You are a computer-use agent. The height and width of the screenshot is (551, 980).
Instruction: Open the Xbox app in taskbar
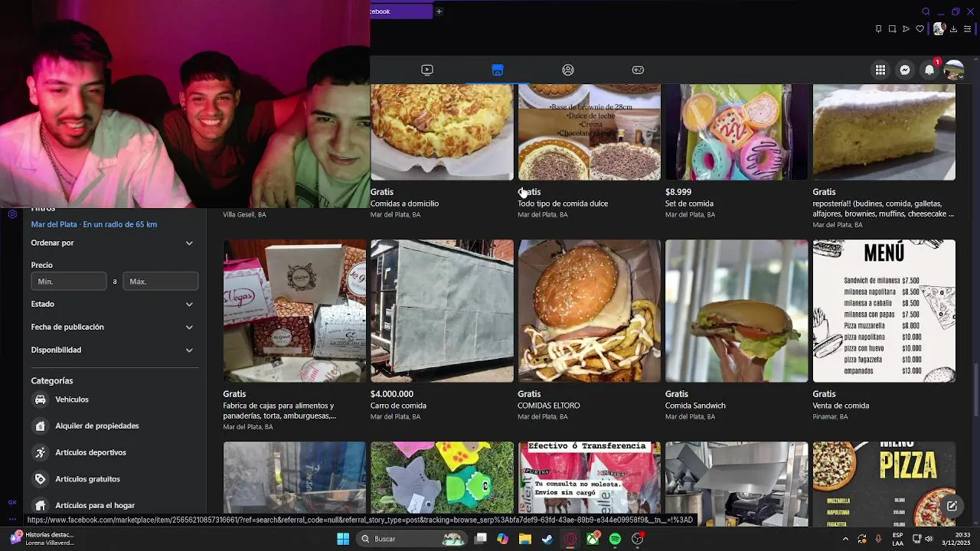pyautogui.click(x=593, y=539)
